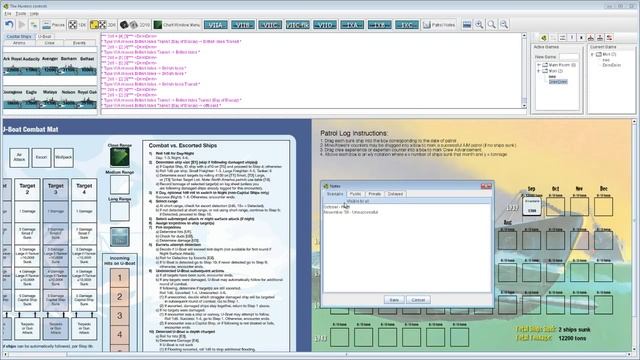This screenshot has width=640, height=360.
Task: Click the Target 4 header box
Action: (84, 189)
